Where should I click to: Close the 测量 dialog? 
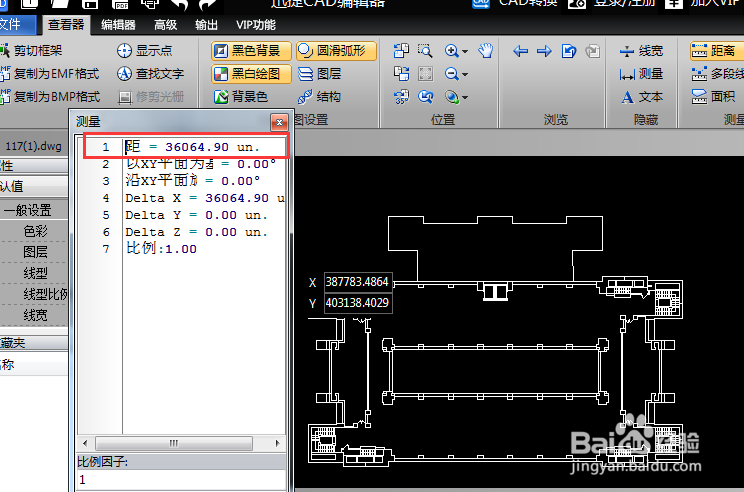pos(279,122)
